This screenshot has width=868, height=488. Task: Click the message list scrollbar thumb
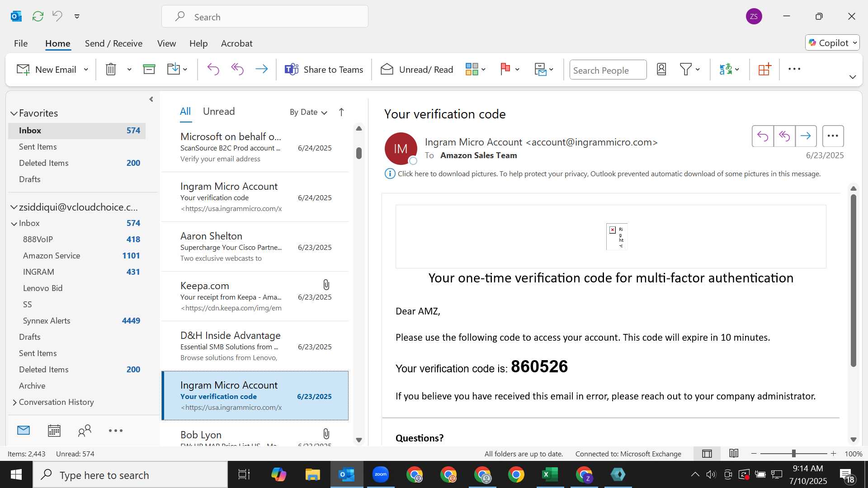coord(359,153)
